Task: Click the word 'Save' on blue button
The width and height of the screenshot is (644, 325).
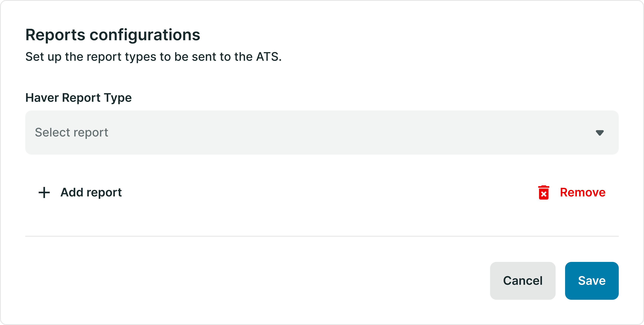Action: point(592,281)
